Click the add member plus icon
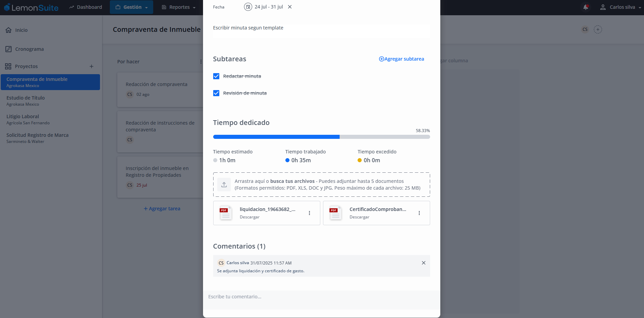Viewport: 644px width, 318px height. click(598, 29)
